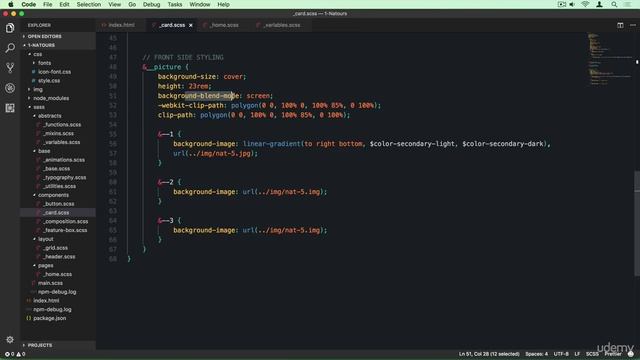Change indentation via Spaces: 4

point(536,354)
